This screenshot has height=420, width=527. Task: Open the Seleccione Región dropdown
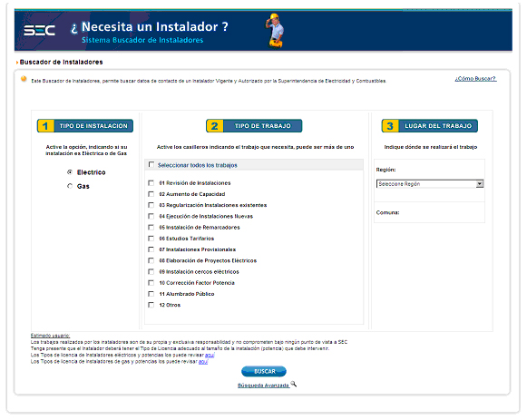click(x=430, y=184)
